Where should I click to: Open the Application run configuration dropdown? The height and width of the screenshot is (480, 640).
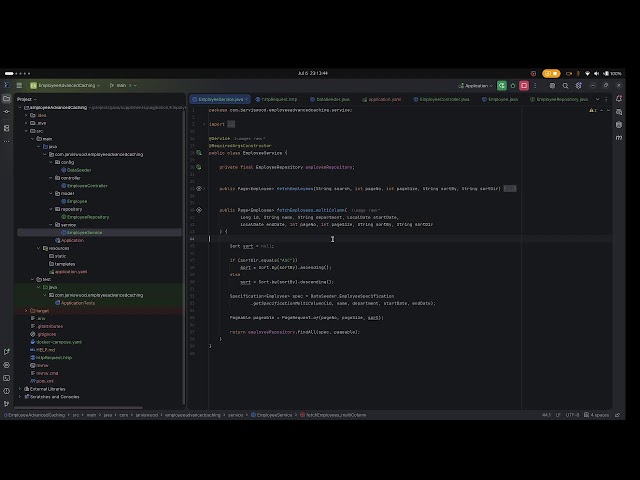(x=476, y=86)
